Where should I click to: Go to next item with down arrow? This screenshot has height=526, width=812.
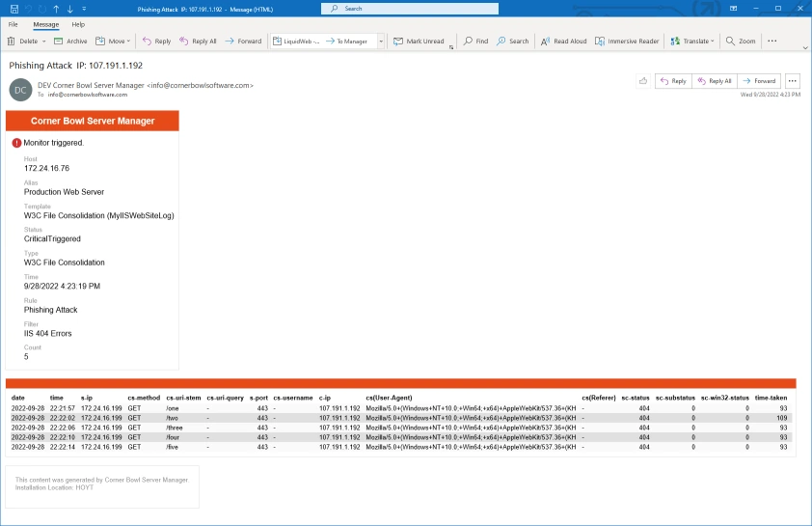(x=69, y=9)
